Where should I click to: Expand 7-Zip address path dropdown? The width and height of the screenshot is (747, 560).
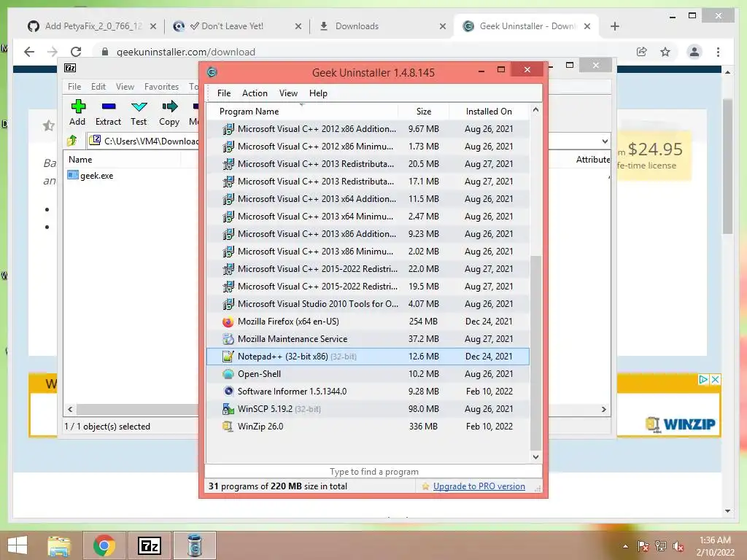pos(605,141)
